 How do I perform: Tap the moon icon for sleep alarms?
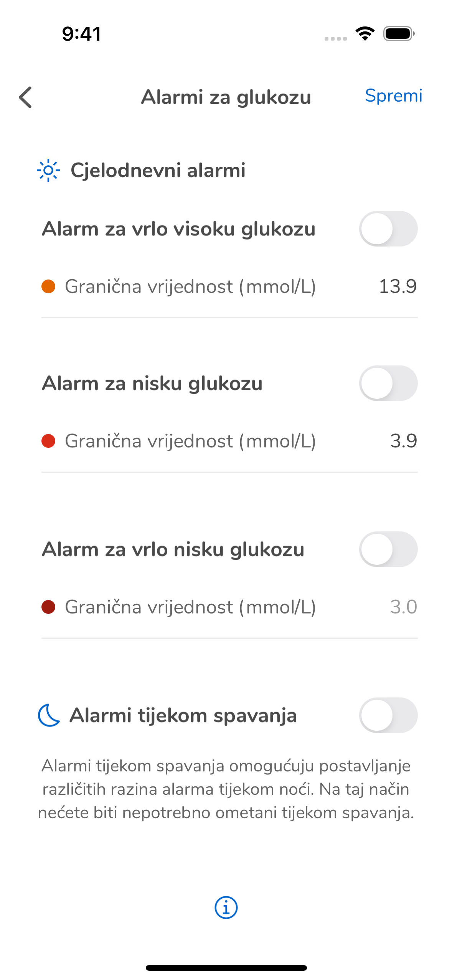[49, 715]
